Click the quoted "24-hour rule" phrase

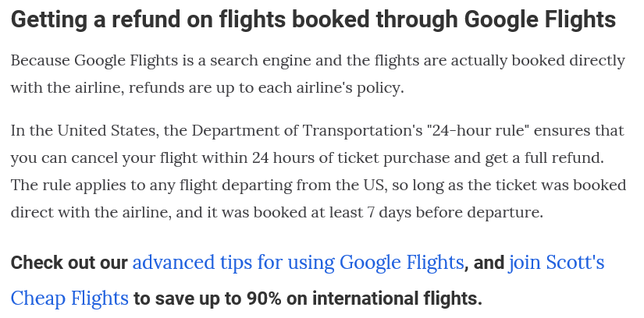(478, 130)
